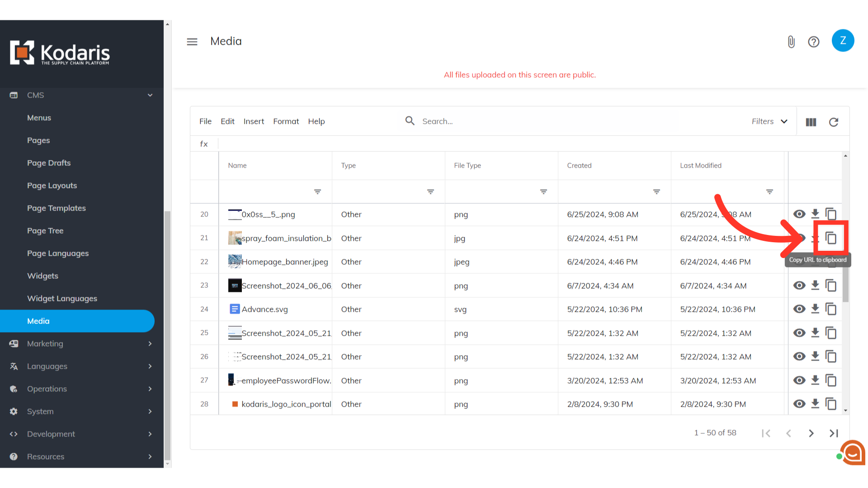Preview 0x0ss__5_.png with eye icon
Image resolution: width=868 pixels, height=488 pixels.
pyautogui.click(x=799, y=214)
